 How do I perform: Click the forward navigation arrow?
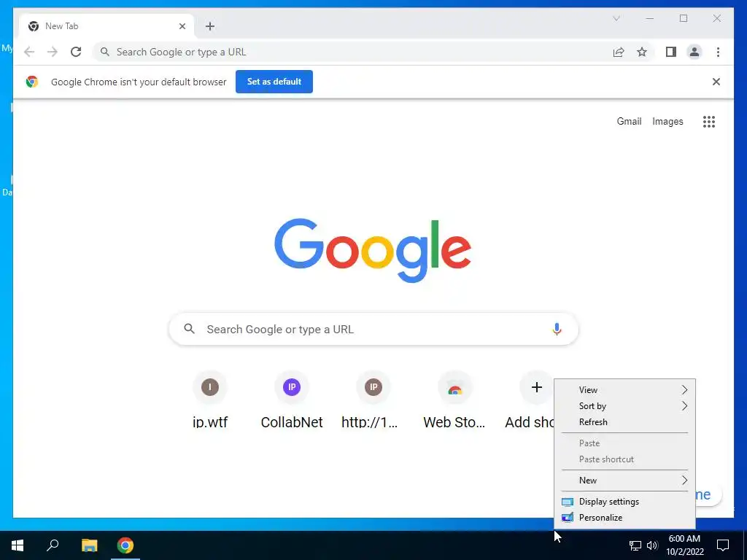[53, 52]
